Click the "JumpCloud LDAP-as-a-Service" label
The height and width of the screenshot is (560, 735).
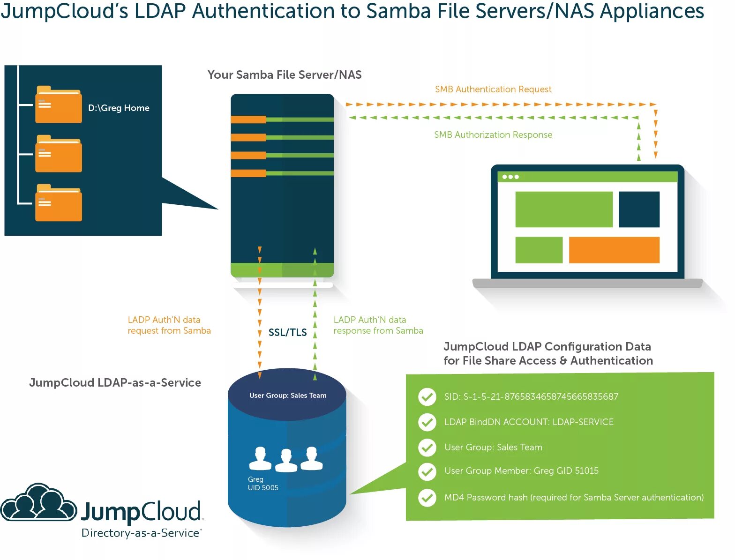coord(115,383)
